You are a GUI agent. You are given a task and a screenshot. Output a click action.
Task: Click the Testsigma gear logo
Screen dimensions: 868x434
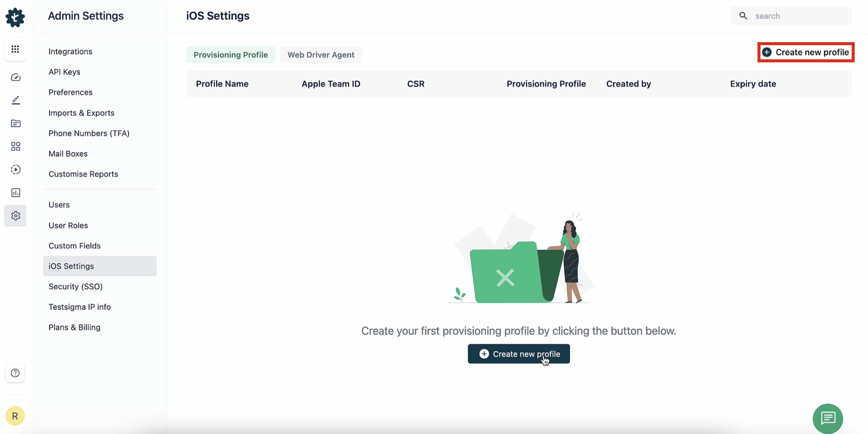[15, 17]
